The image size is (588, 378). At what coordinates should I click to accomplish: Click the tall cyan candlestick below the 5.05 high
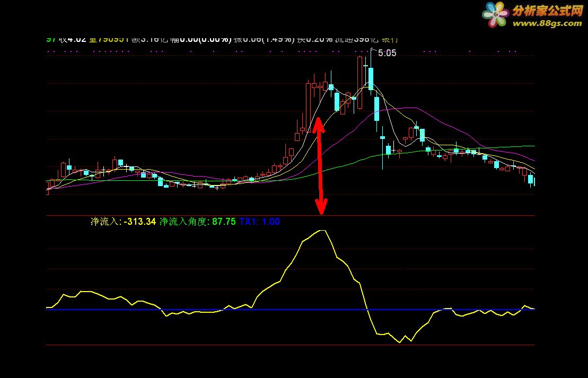tap(371, 79)
